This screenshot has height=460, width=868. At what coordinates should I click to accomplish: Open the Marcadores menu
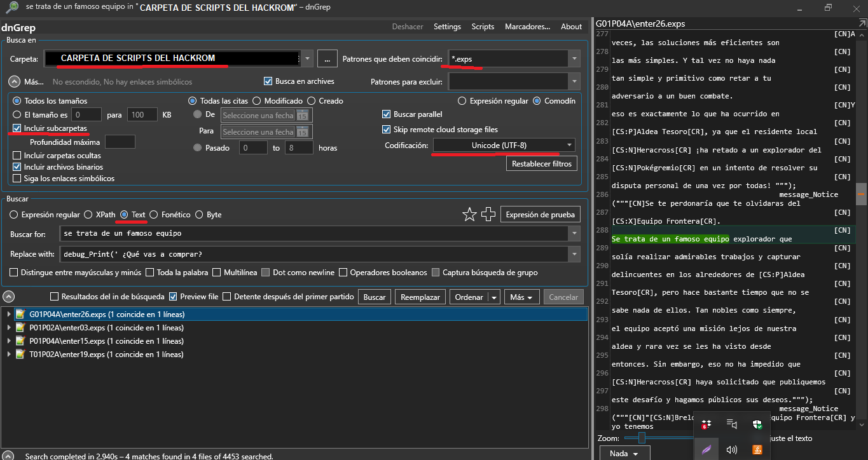[x=527, y=27]
